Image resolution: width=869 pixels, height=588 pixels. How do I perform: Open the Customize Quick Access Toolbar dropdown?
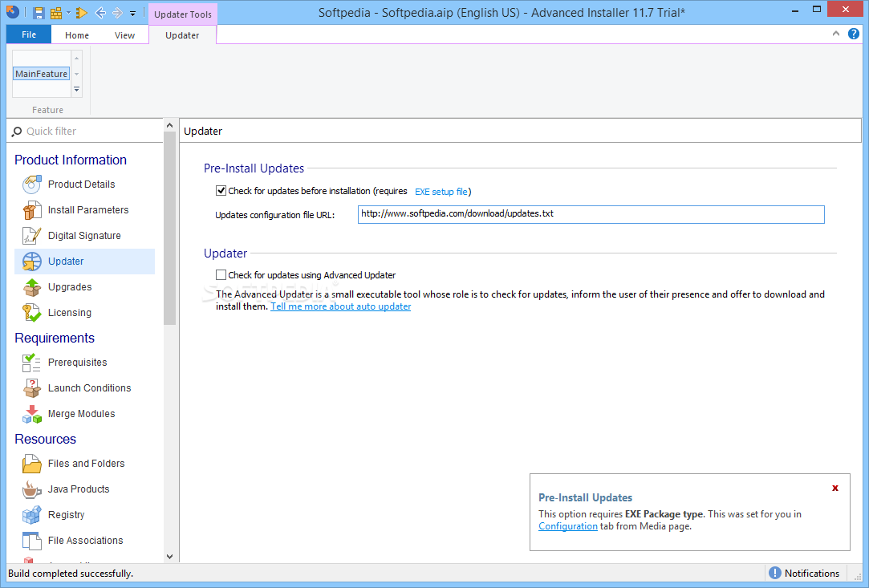click(x=133, y=14)
